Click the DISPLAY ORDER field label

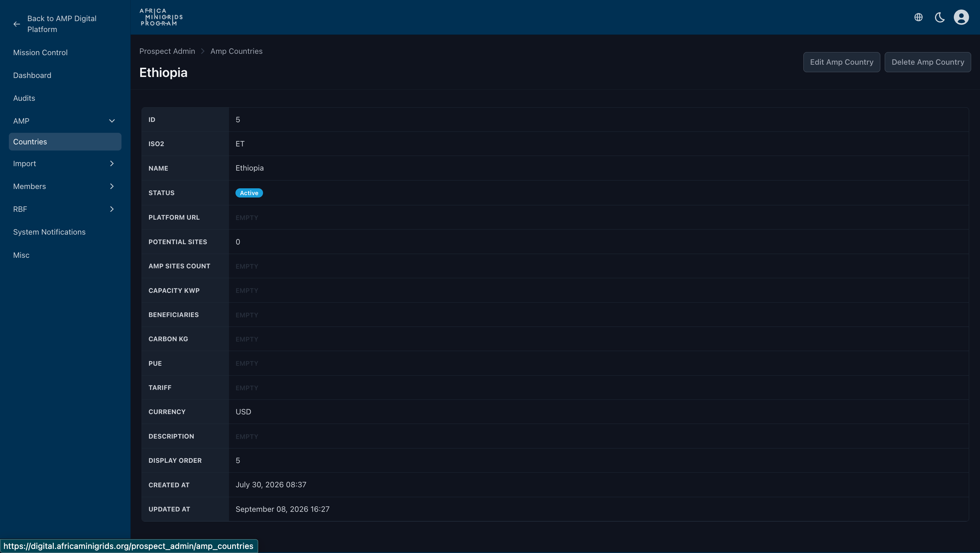pyautogui.click(x=175, y=460)
